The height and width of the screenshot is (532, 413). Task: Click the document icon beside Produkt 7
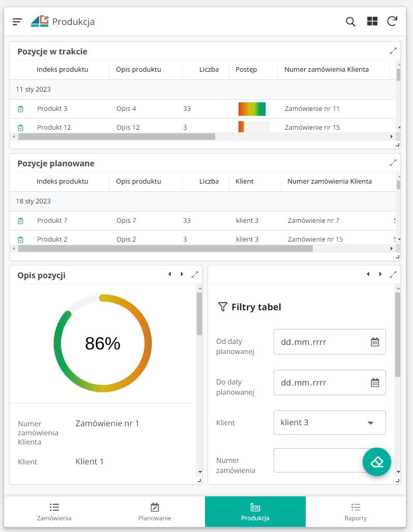pos(20,220)
